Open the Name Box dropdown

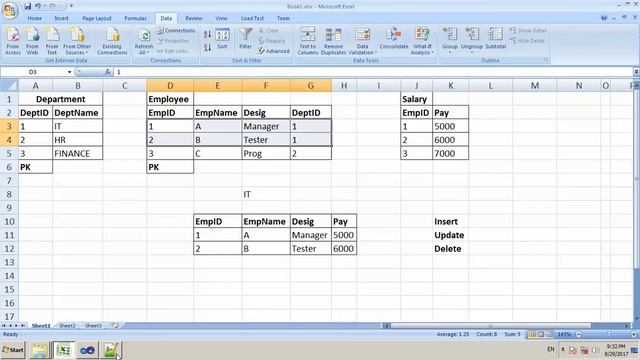(69, 72)
